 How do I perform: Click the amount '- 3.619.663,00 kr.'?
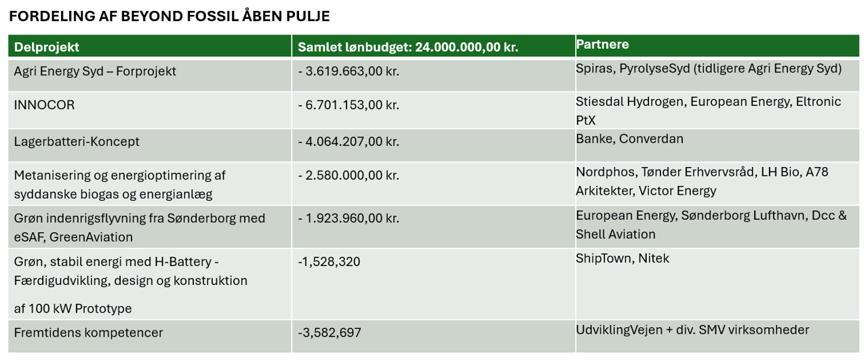coord(349,71)
